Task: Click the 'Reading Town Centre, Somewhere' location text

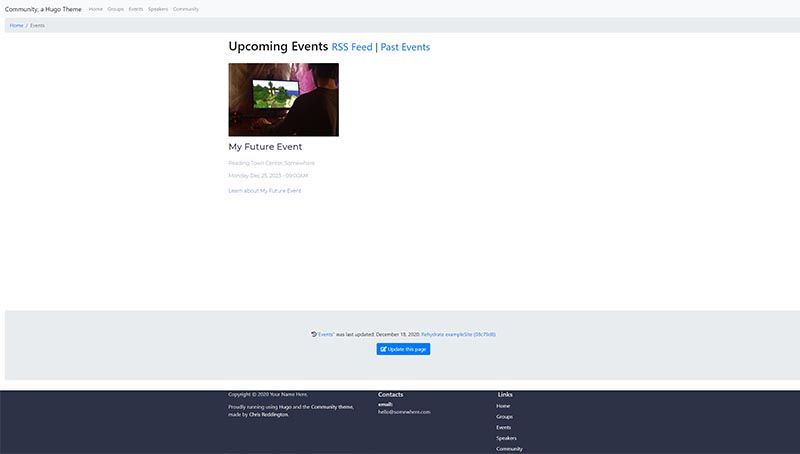Action: pyautogui.click(x=271, y=163)
